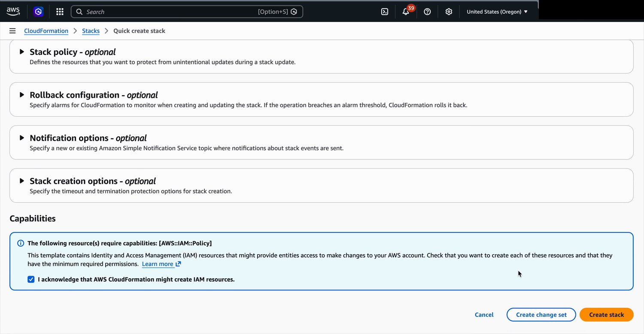The height and width of the screenshot is (334, 644).
Task: Open the settings gear icon
Action: [449, 12]
